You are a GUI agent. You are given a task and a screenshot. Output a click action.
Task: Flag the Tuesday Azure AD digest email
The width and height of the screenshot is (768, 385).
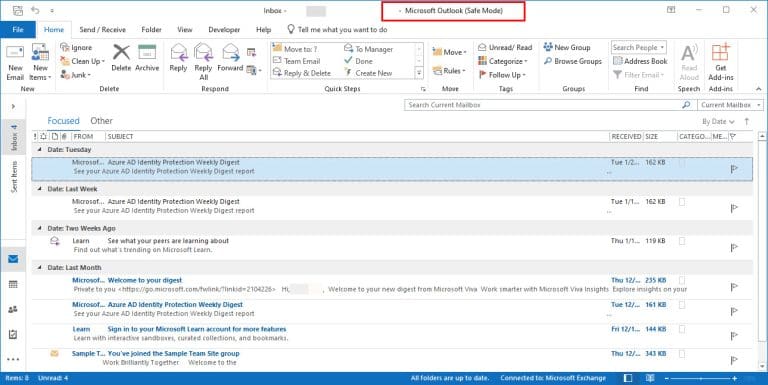coord(734,169)
